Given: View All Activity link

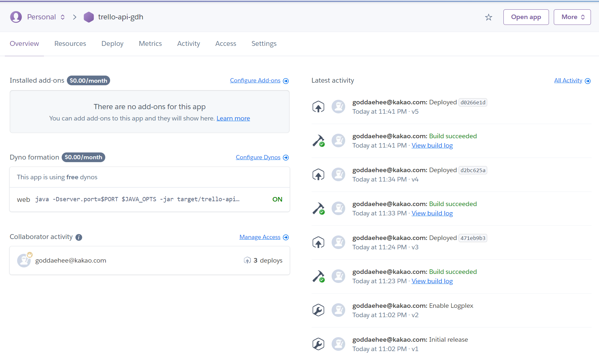Looking at the screenshot, I should [568, 80].
